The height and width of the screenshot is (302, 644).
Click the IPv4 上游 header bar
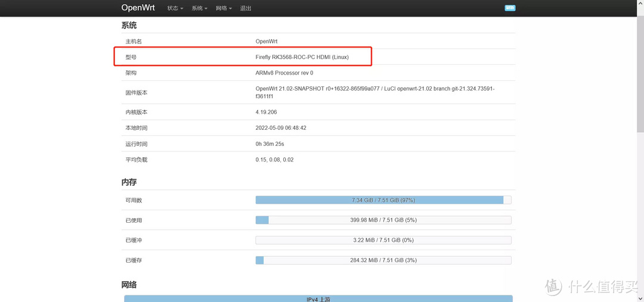(x=318, y=298)
